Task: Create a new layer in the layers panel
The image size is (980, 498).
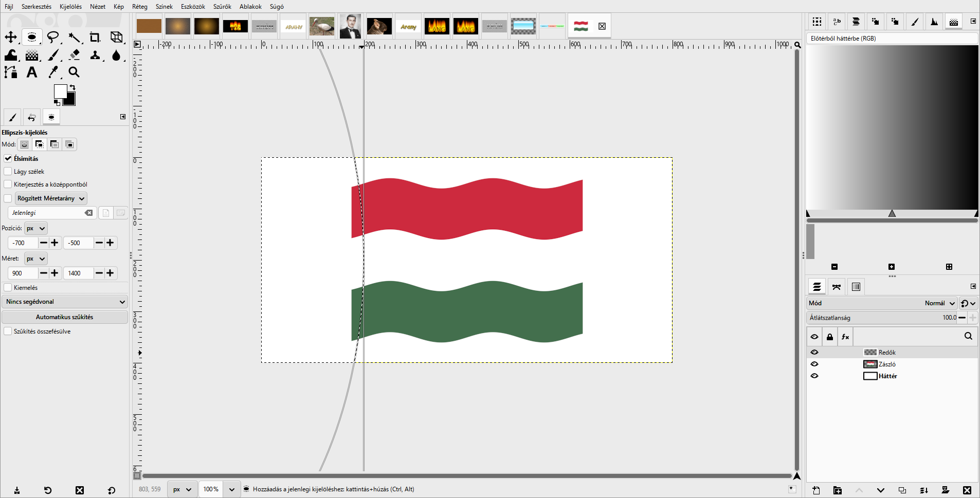Action: tap(816, 490)
